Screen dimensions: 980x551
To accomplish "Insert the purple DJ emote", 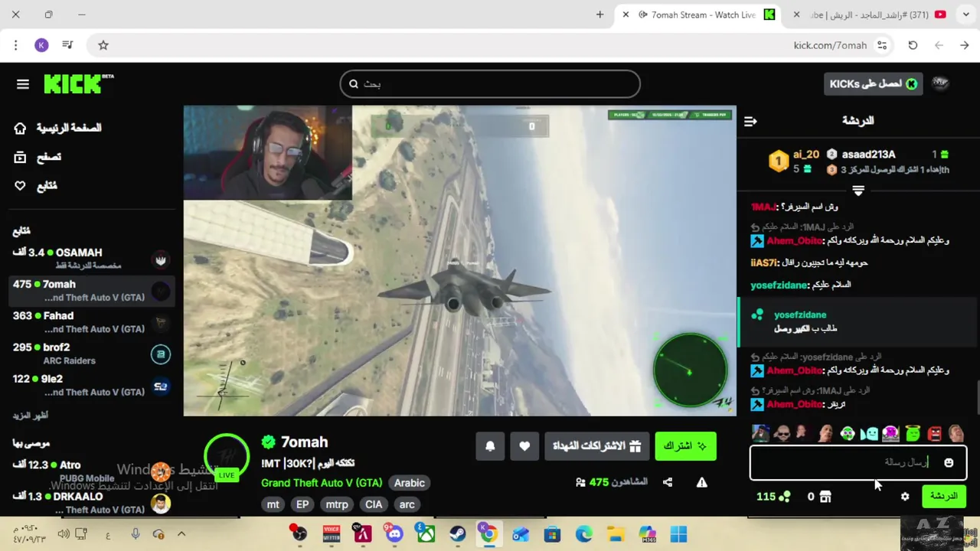I will point(890,434).
